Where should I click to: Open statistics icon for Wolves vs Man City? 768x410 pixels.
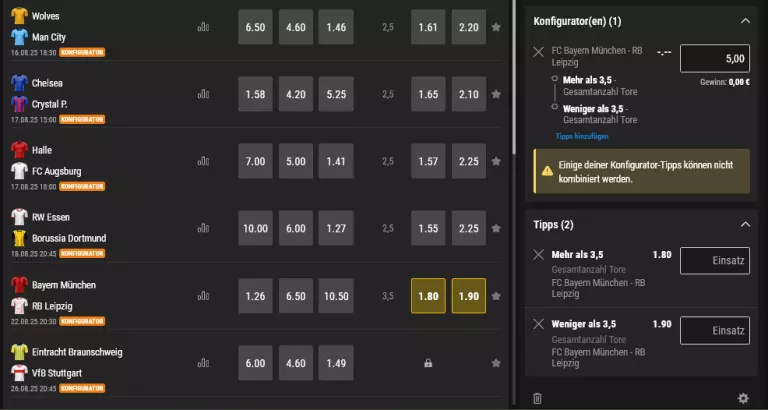(203, 27)
